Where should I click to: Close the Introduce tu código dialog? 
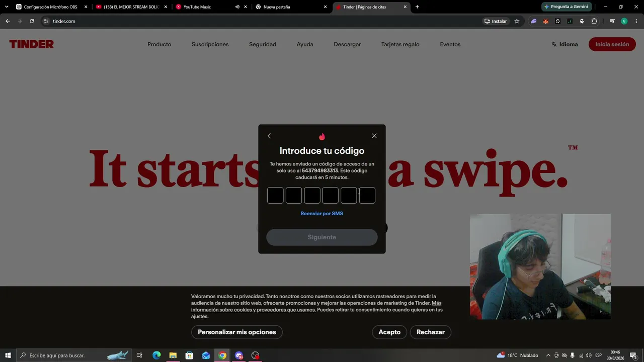point(374,136)
